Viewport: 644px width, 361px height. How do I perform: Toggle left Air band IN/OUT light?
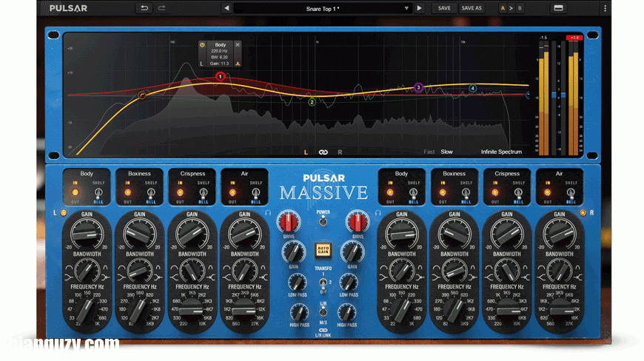pos(232,192)
